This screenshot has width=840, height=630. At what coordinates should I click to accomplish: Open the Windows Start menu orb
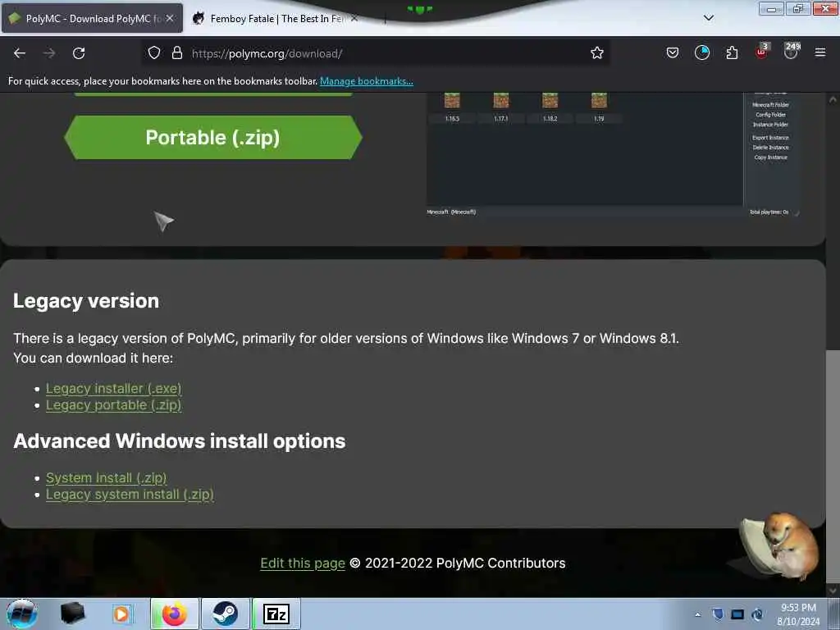coord(22,614)
